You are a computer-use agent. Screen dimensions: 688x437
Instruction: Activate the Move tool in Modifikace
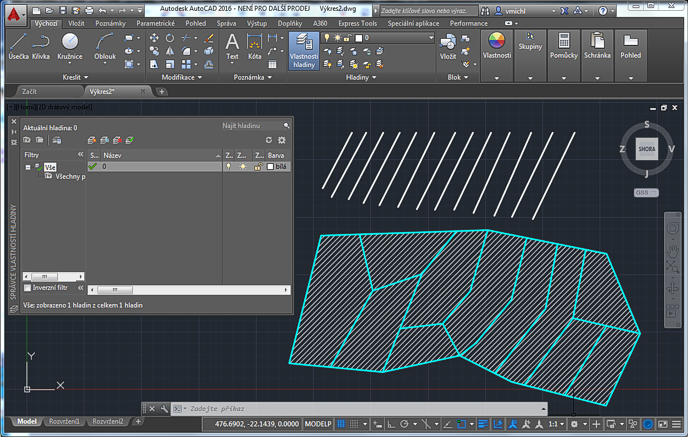154,38
